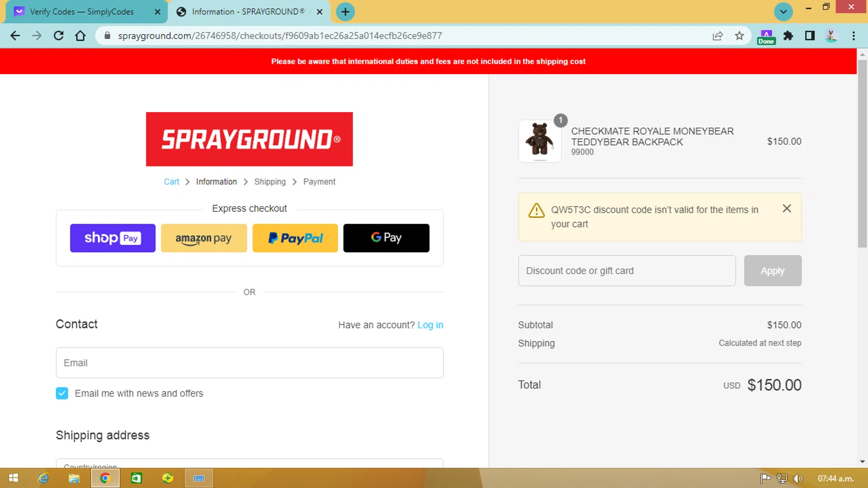868x488 pixels.
Task: Open the volume speaker tray icon
Action: (798, 478)
